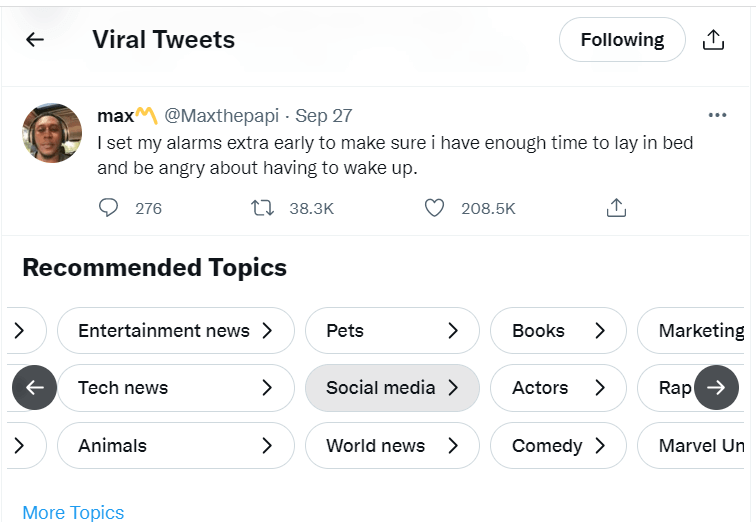Open the three-dot menu on max's tweet
The height and width of the screenshot is (522, 756).
(717, 115)
